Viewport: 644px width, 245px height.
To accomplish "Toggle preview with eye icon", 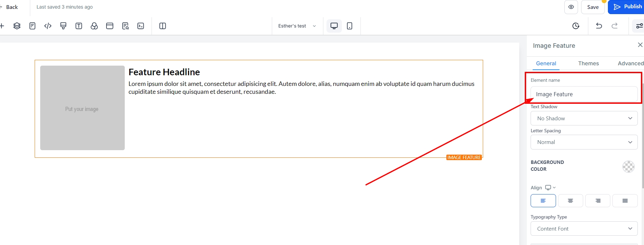I will coord(571,7).
